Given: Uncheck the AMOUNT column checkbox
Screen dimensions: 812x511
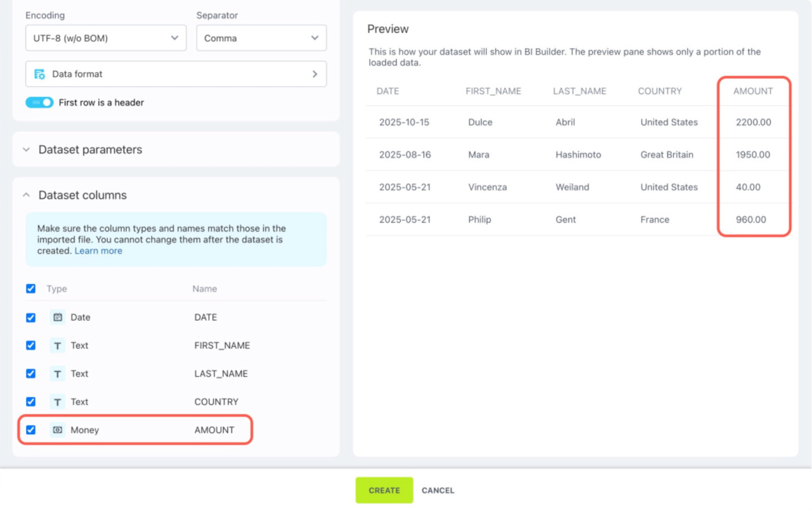Looking at the screenshot, I should click(x=30, y=430).
